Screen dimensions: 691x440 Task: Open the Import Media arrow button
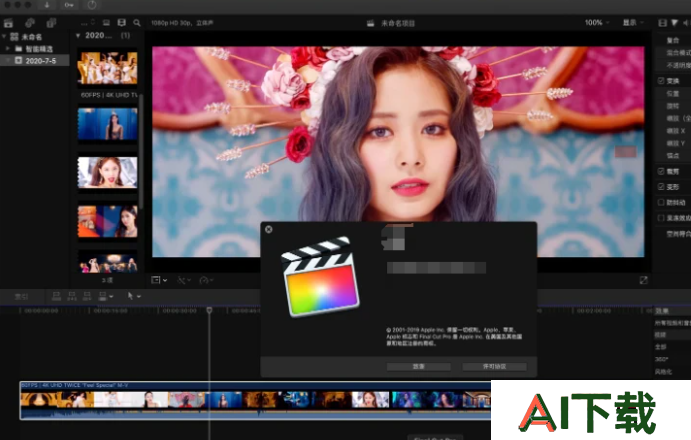[x=47, y=5]
